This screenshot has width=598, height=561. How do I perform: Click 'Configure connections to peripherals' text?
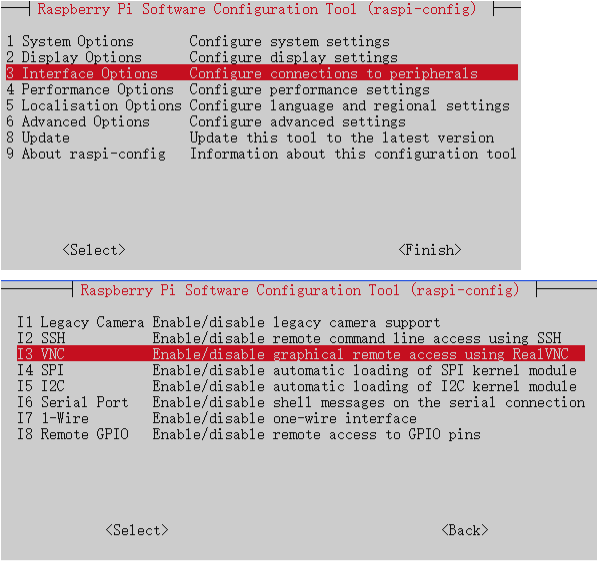pos(334,73)
